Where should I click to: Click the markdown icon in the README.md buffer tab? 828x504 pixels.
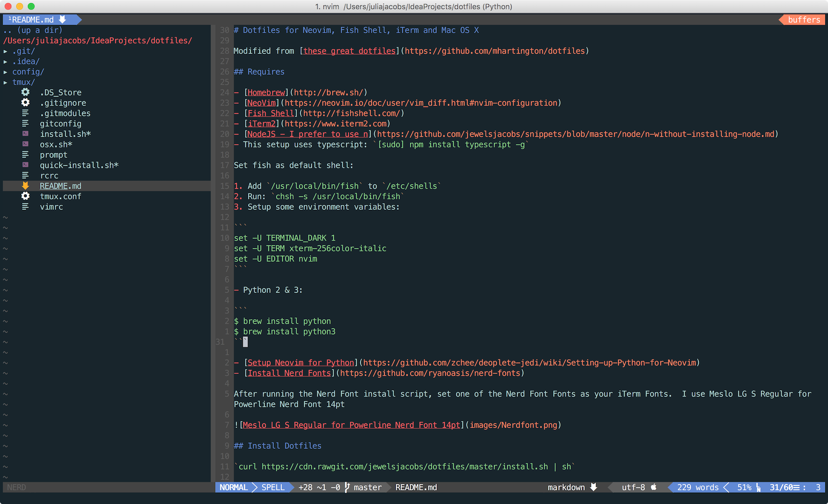click(x=63, y=20)
